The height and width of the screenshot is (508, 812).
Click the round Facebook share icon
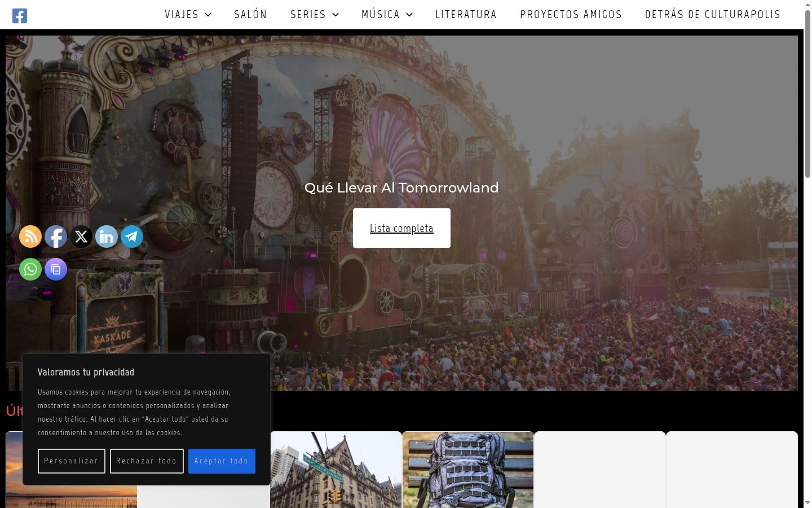pos(56,237)
